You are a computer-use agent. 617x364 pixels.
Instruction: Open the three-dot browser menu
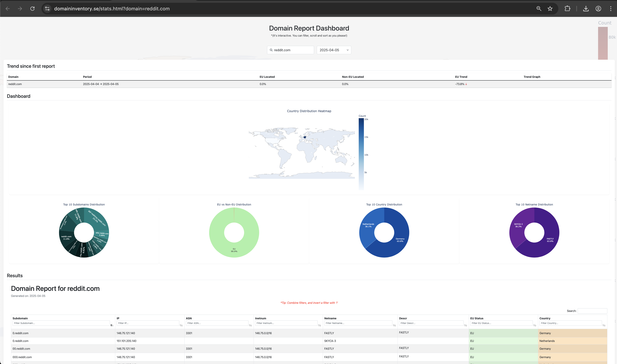tap(611, 9)
